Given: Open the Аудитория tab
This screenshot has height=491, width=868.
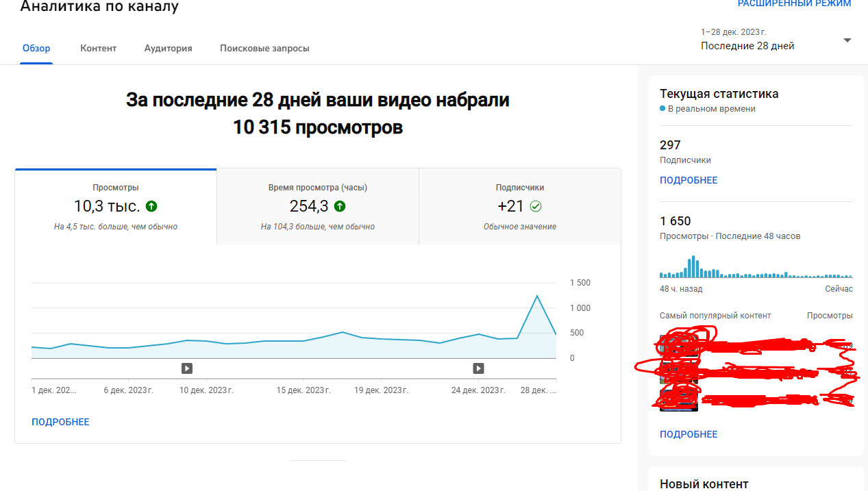Looking at the screenshot, I should (168, 49).
